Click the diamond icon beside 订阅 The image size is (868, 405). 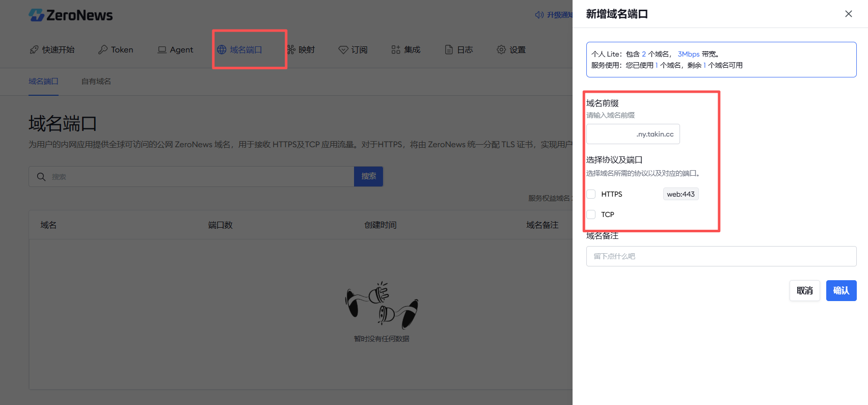[x=343, y=49]
